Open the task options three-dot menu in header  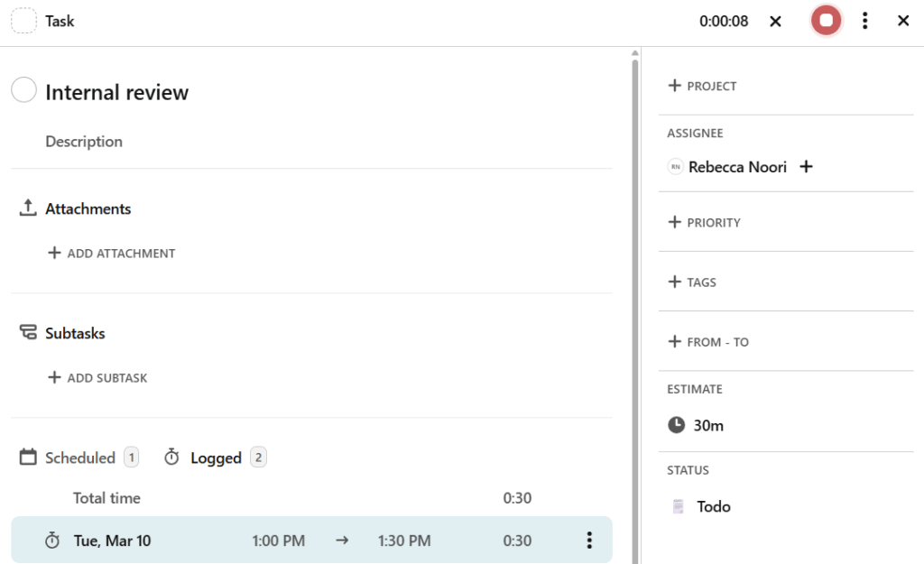864,21
